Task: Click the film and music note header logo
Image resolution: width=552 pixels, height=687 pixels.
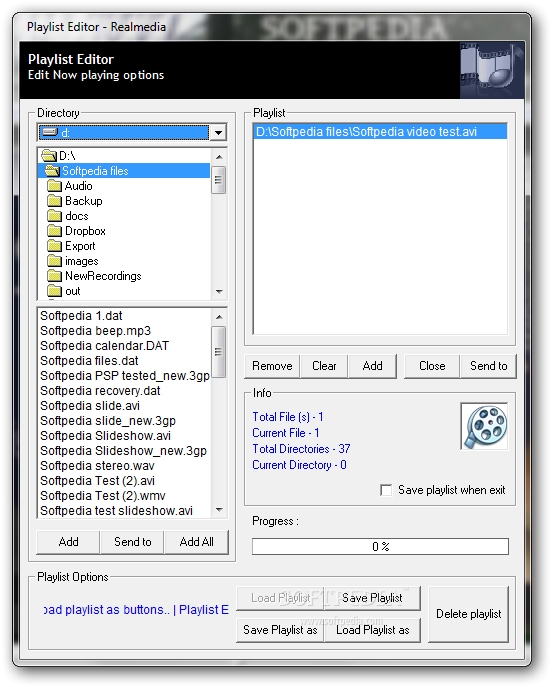Action: [x=492, y=70]
